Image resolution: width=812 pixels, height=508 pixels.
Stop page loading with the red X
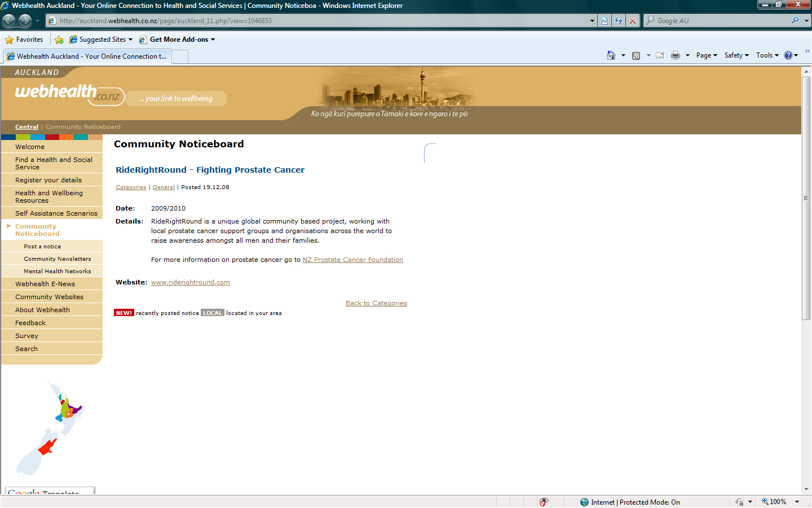pos(633,21)
